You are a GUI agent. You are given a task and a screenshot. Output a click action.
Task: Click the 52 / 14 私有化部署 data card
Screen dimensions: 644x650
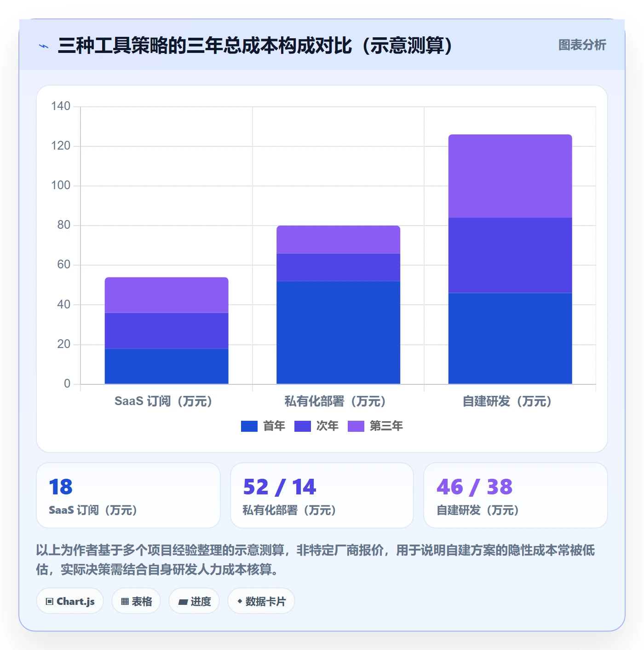coord(322,495)
